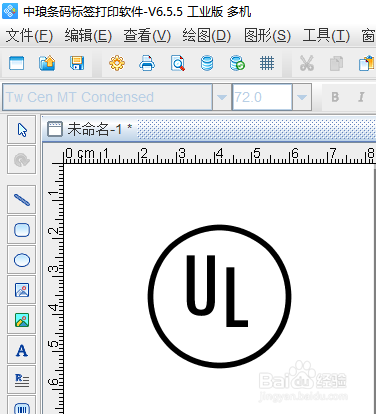Image resolution: width=376 pixels, height=414 pixels.
Task: Toggle bold formatting button B
Action: tap(335, 97)
